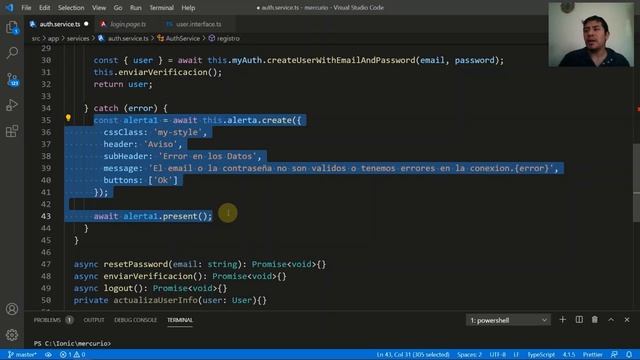This screenshot has height=360, width=640.
Task: Click the webcam video thumbnail
Action: pos(591,35)
